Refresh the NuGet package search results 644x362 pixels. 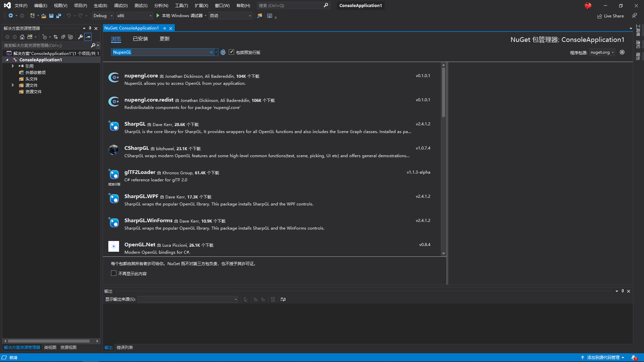click(223, 52)
